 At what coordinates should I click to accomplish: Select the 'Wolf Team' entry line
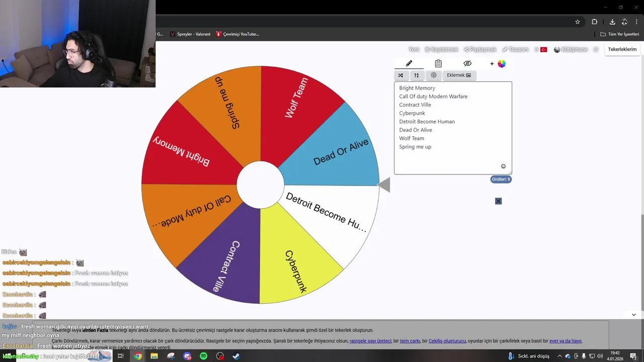(x=412, y=138)
